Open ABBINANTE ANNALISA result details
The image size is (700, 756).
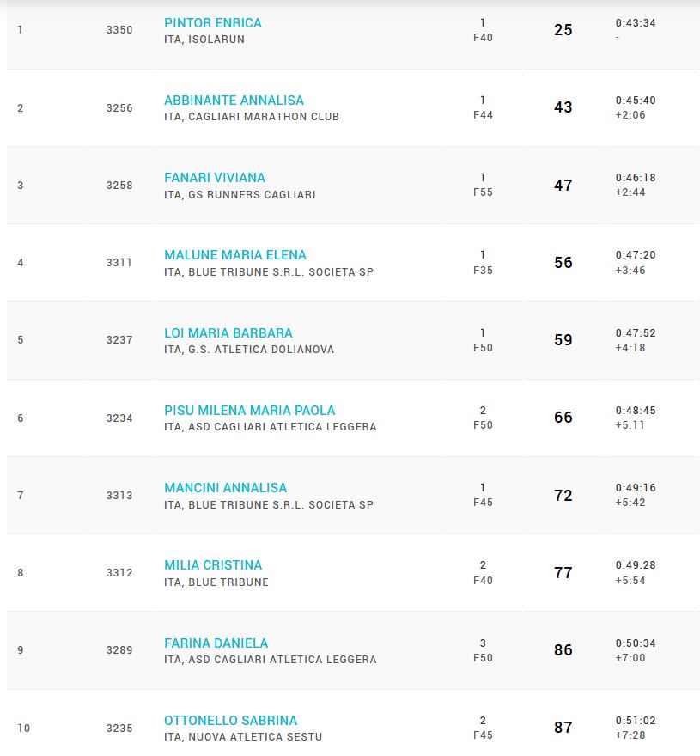point(234,101)
